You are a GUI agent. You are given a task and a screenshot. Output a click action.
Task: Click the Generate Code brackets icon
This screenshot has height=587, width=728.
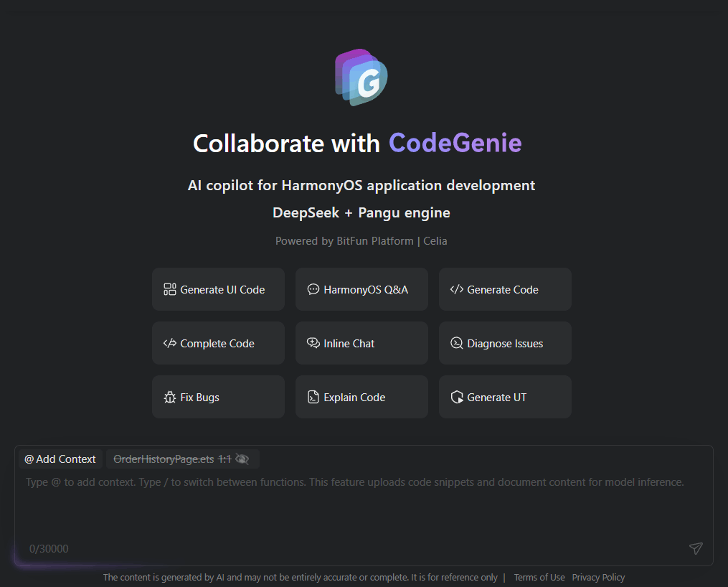click(456, 289)
